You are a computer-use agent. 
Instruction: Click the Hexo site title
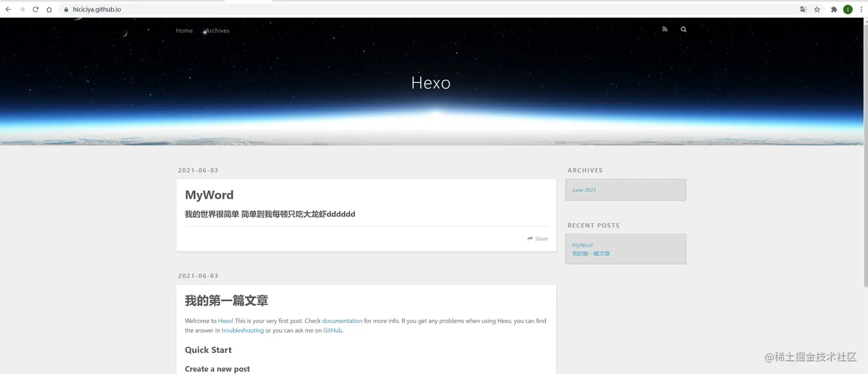coord(431,83)
